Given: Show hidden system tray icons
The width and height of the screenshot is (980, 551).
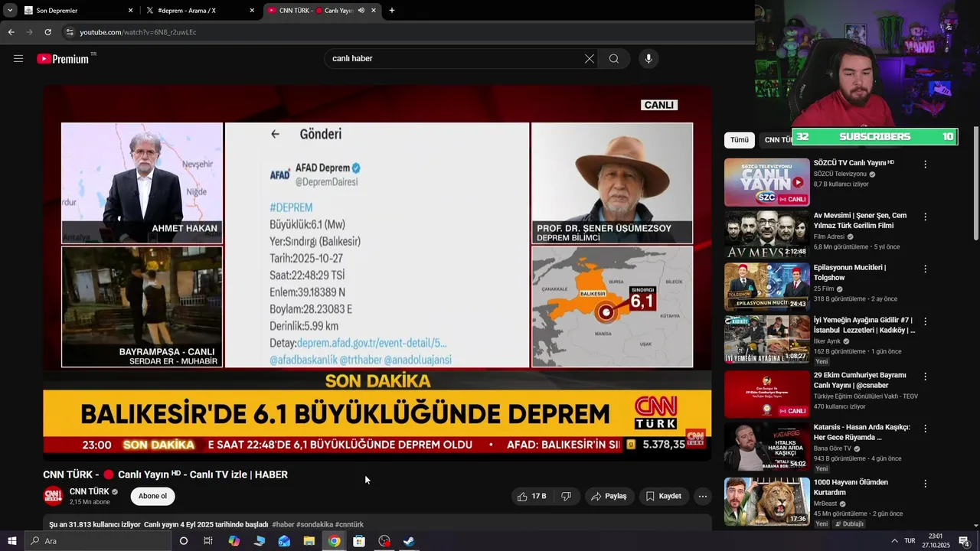Looking at the screenshot, I should (x=894, y=541).
